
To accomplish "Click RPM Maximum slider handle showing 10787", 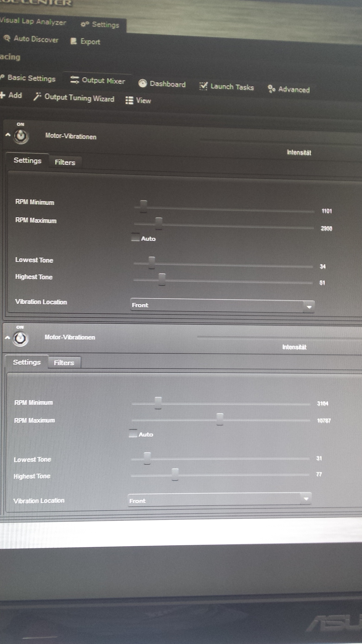I will [220, 419].
